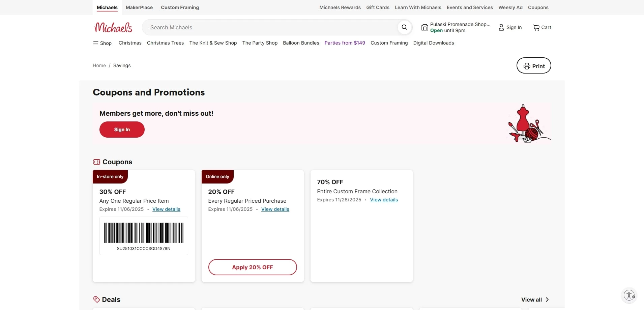Image resolution: width=644 pixels, height=310 pixels.
Task: Go to Home breadcrumb link
Action: tap(99, 65)
